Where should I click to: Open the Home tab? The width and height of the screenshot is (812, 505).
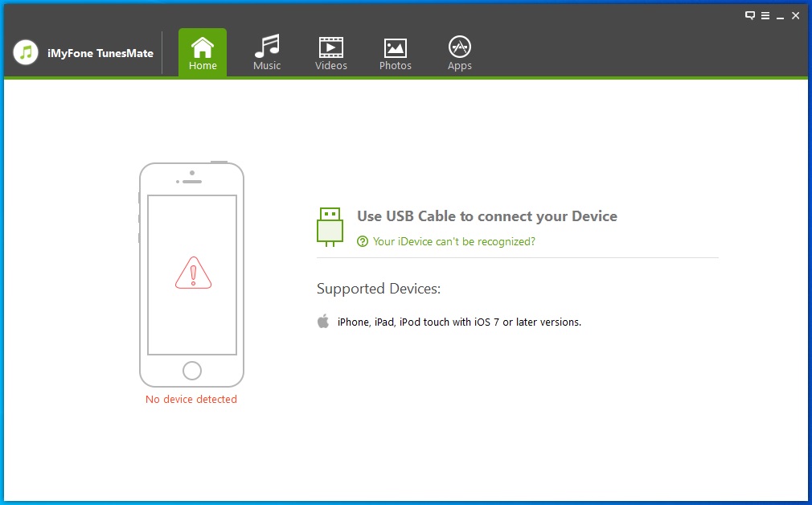[203, 53]
